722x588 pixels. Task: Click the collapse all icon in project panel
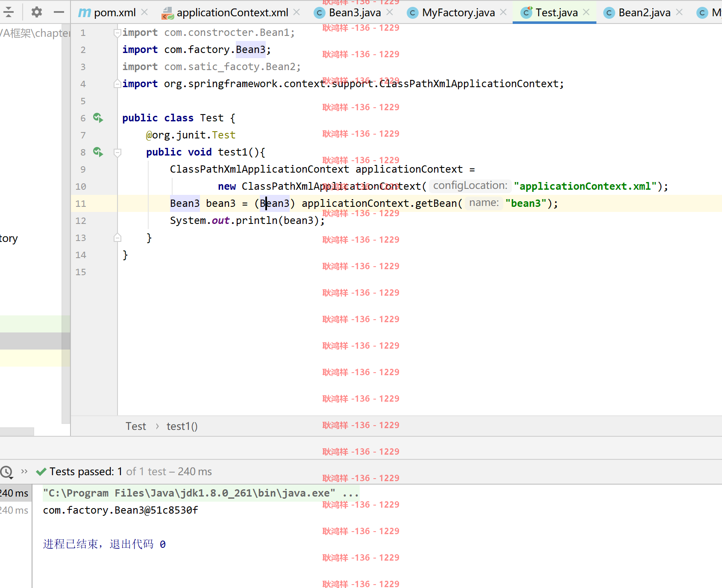9,12
